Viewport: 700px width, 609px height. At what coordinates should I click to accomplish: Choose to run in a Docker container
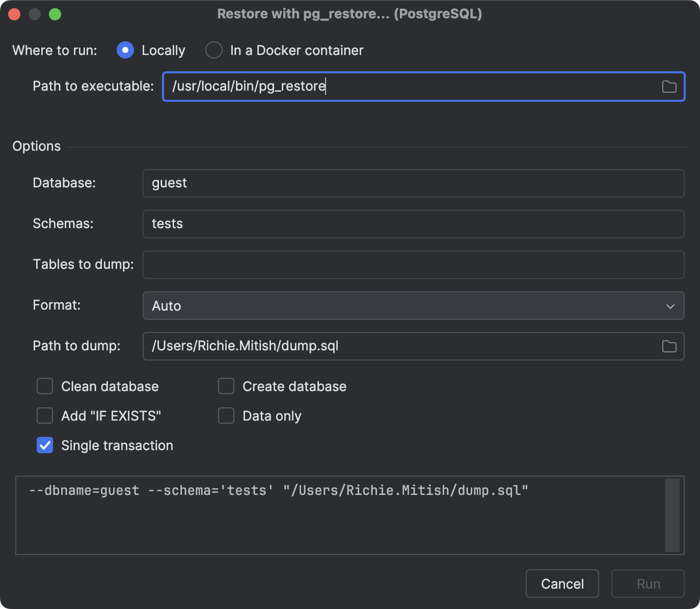coord(214,50)
